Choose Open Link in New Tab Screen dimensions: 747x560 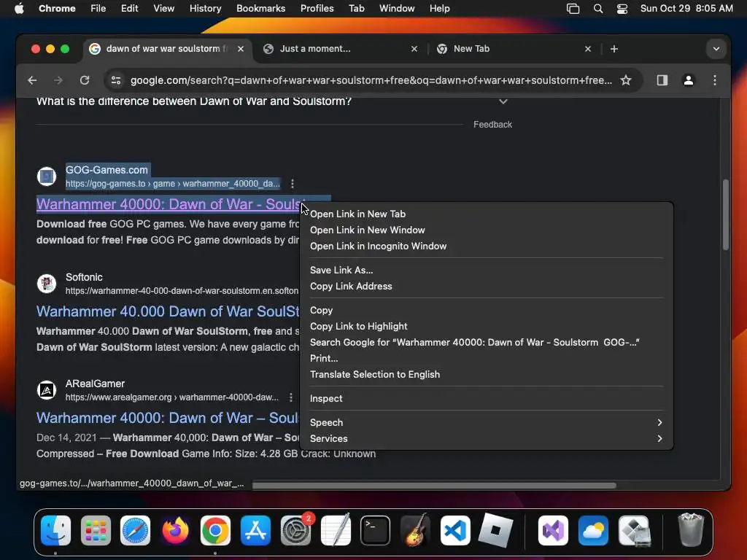click(487, 214)
